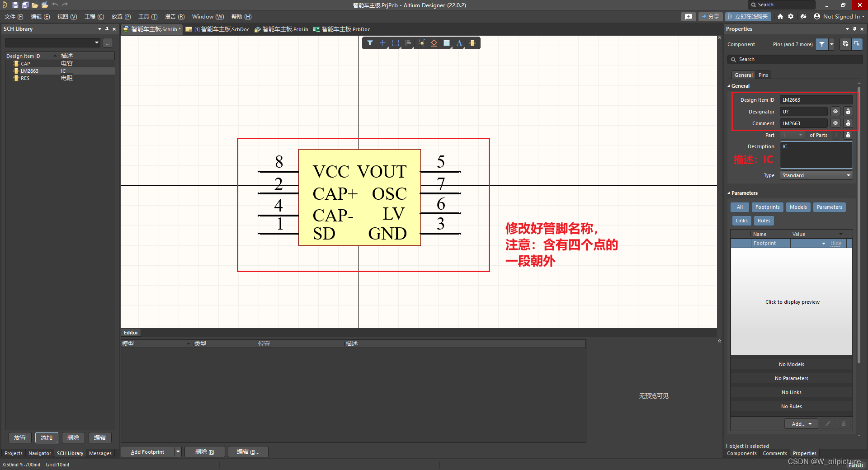Toggle the Links filter button
The image size is (868, 470).
[741, 221]
